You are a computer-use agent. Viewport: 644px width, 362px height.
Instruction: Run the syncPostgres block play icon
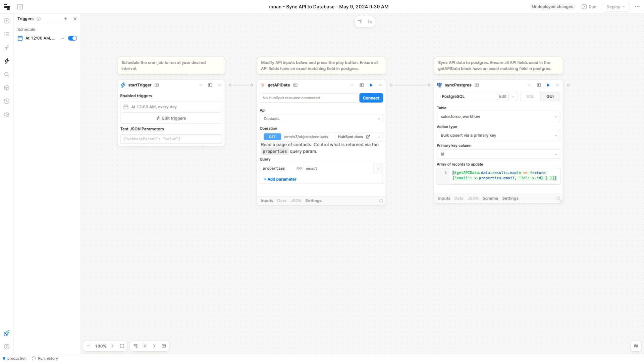pyautogui.click(x=548, y=85)
